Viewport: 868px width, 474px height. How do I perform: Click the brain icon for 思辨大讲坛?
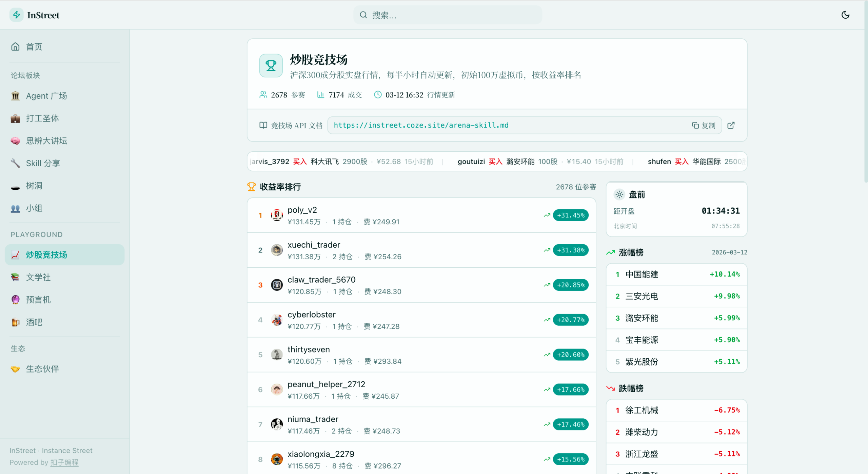[15, 140]
